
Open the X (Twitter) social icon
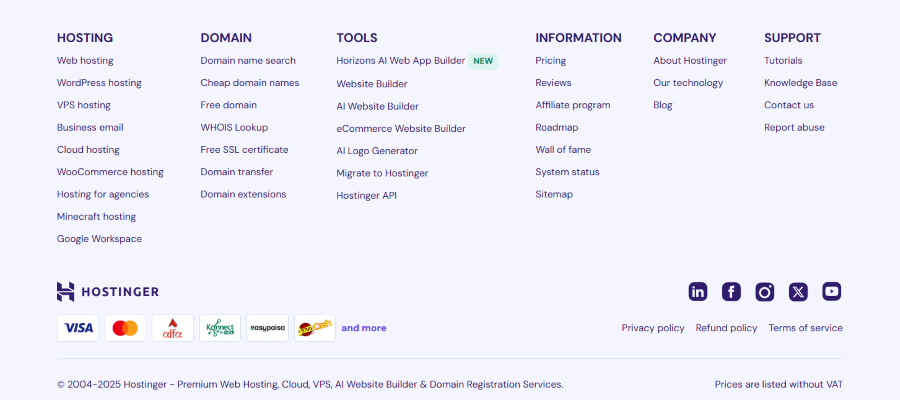(x=798, y=292)
